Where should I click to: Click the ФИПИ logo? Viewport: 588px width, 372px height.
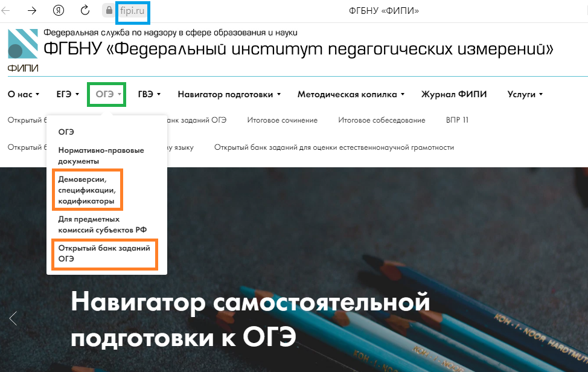tap(23, 51)
